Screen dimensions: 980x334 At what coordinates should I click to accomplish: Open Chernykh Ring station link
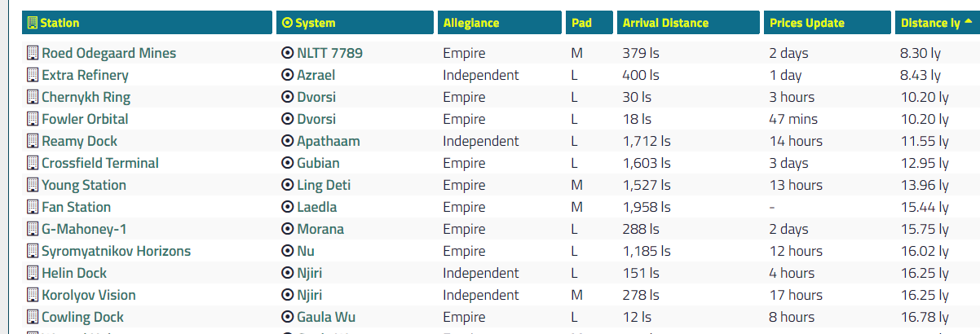tap(86, 97)
